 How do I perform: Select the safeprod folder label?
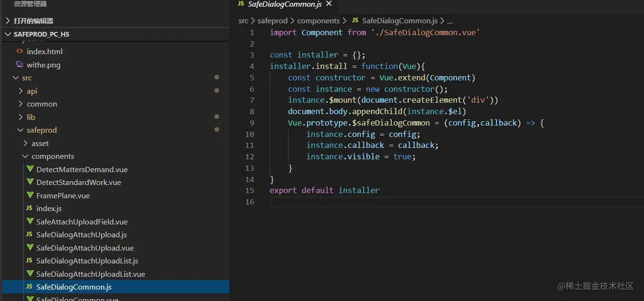pyautogui.click(x=42, y=130)
